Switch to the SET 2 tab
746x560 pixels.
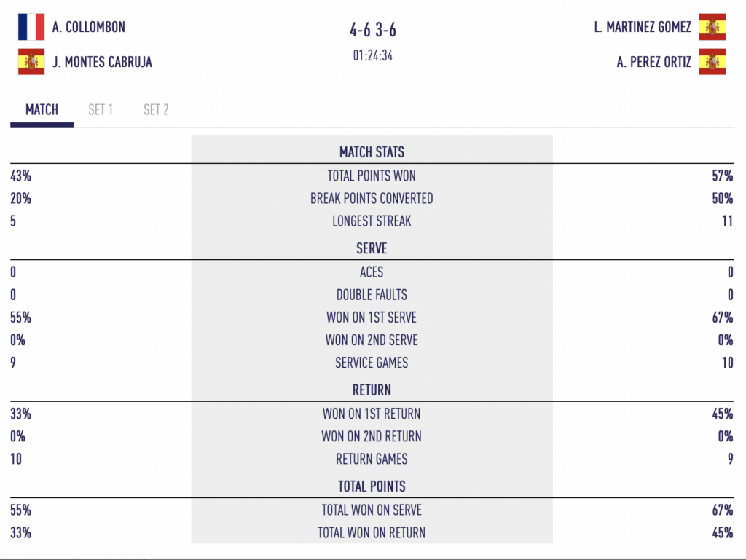(156, 110)
